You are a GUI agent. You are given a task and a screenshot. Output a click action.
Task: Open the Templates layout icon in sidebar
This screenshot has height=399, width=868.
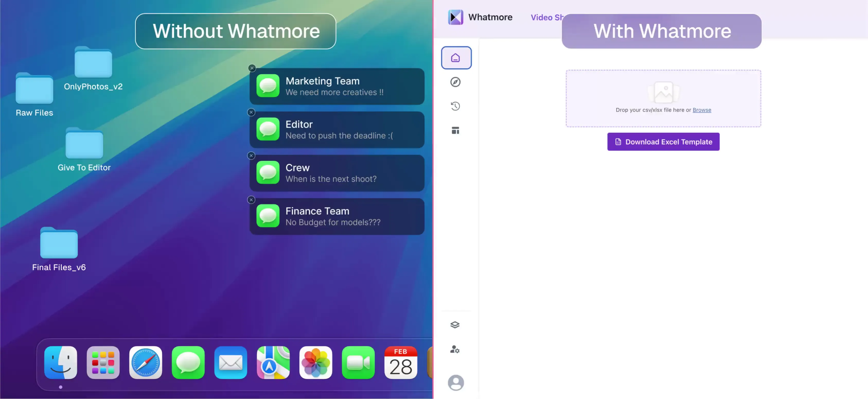[x=455, y=131]
